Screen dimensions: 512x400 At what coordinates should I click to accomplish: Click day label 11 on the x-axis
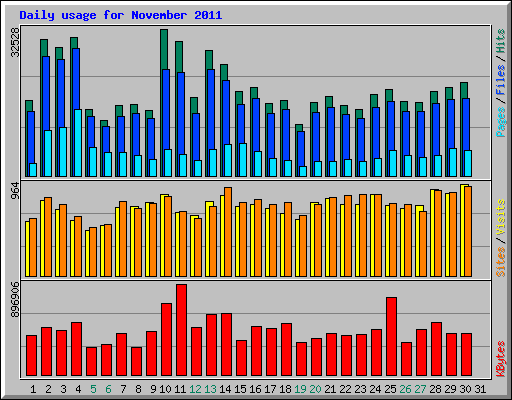click(x=180, y=389)
